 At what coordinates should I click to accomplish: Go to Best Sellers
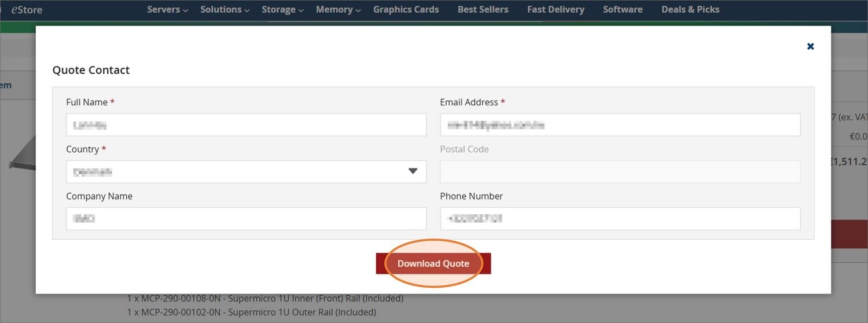click(483, 9)
